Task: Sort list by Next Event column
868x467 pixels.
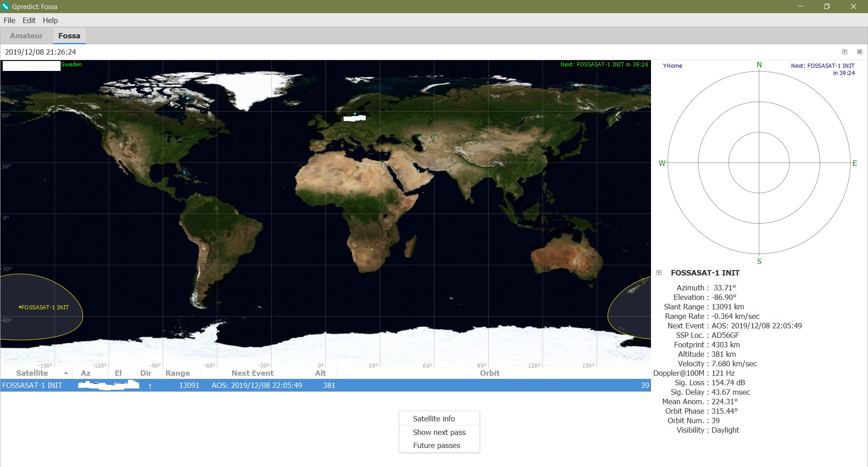Action: click(252, 373)
